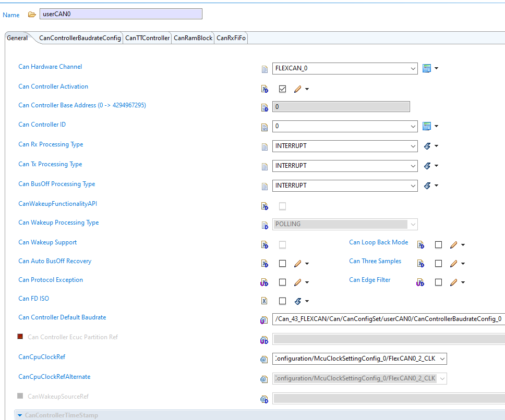This screenshot has height=420, width=505.
Task: Click the document icon beside Can Hardware Channel
Action: point(264,69)
